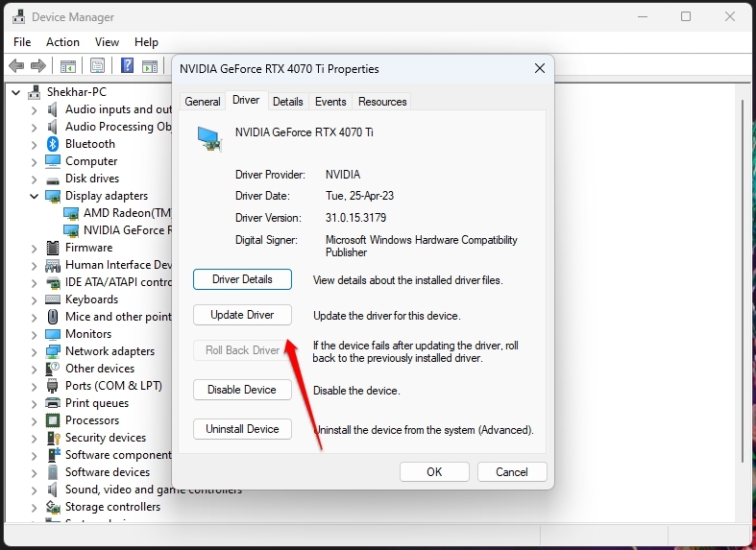Click the Disk drives icon
The height and width of the screenshot is (550, 756).
click(x=53, y=179)
